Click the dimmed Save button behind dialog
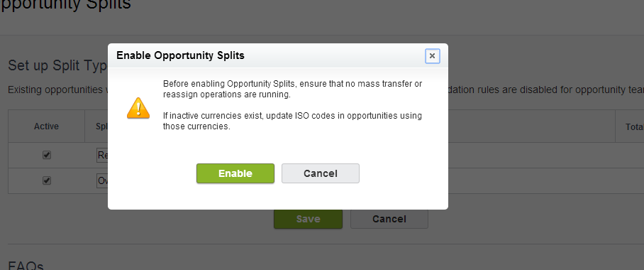The image size is (644, 270). click(308, 219)
